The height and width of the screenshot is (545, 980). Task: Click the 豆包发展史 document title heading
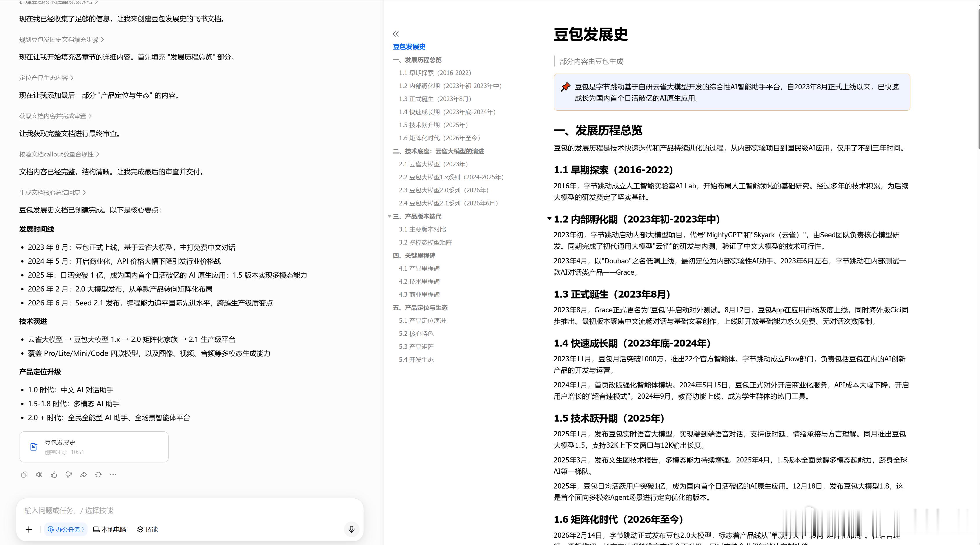pos(590,34)
